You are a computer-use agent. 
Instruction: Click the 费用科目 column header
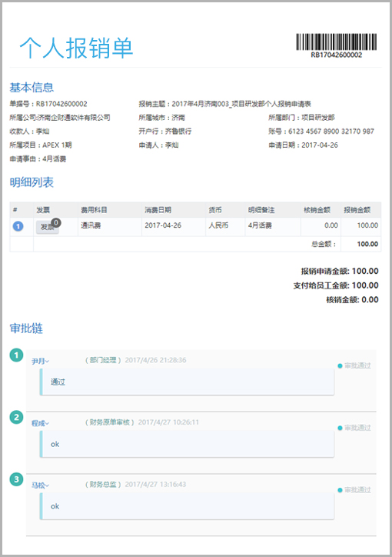pyautogui.click(x=94, y=210)
